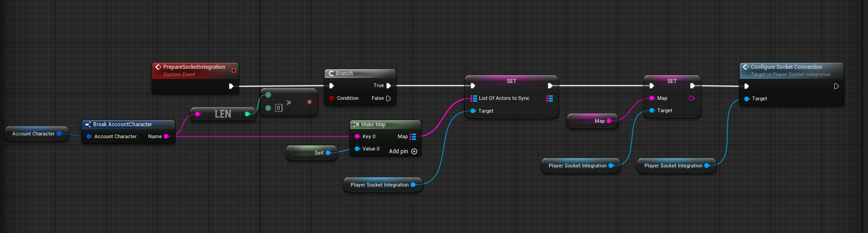Click the Target pin on the second SET node
The width and height of the screenshot is (868, 233).
(x=652, y=110)
